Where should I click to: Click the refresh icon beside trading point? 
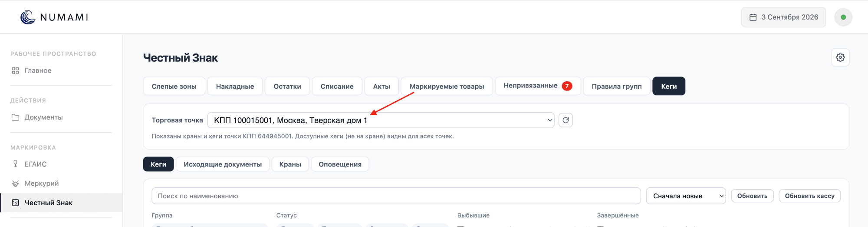tap(566, 120)
